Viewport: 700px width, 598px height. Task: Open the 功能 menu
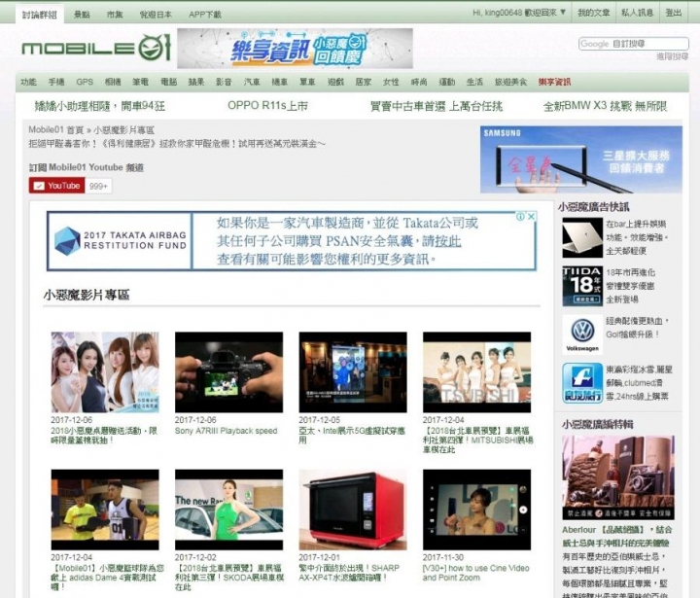click(28, 82)
